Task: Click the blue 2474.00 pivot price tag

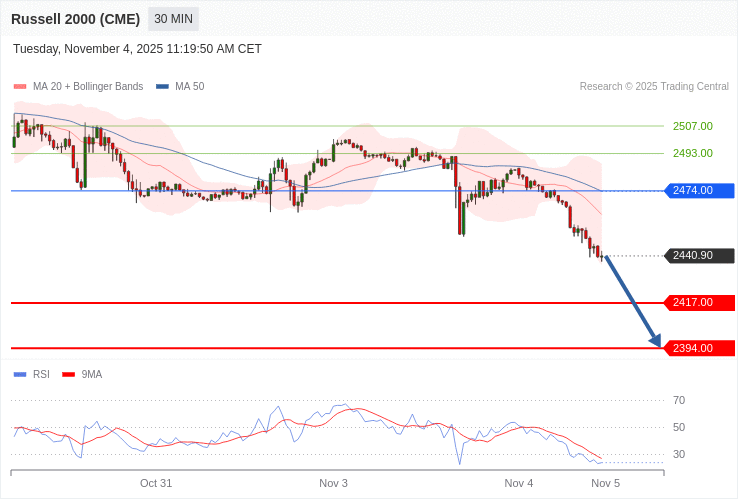Action: (699, 190)
